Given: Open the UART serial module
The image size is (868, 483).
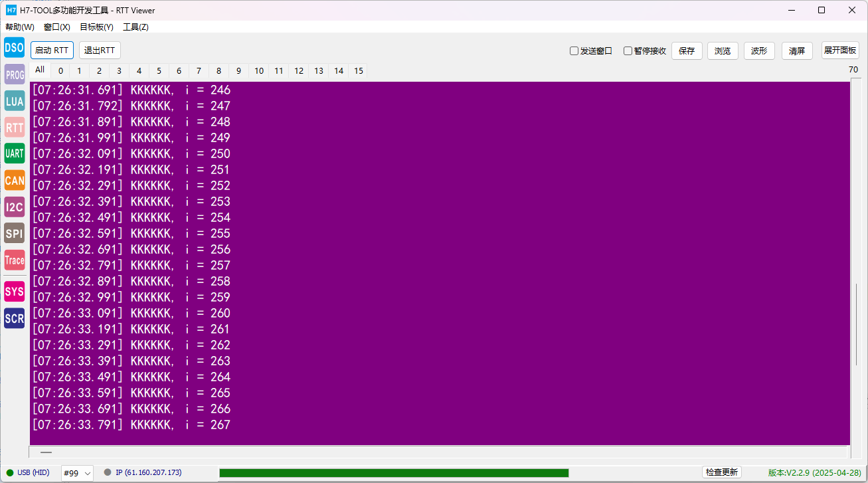Looking at the screenshot, I should tap(14, 153).
